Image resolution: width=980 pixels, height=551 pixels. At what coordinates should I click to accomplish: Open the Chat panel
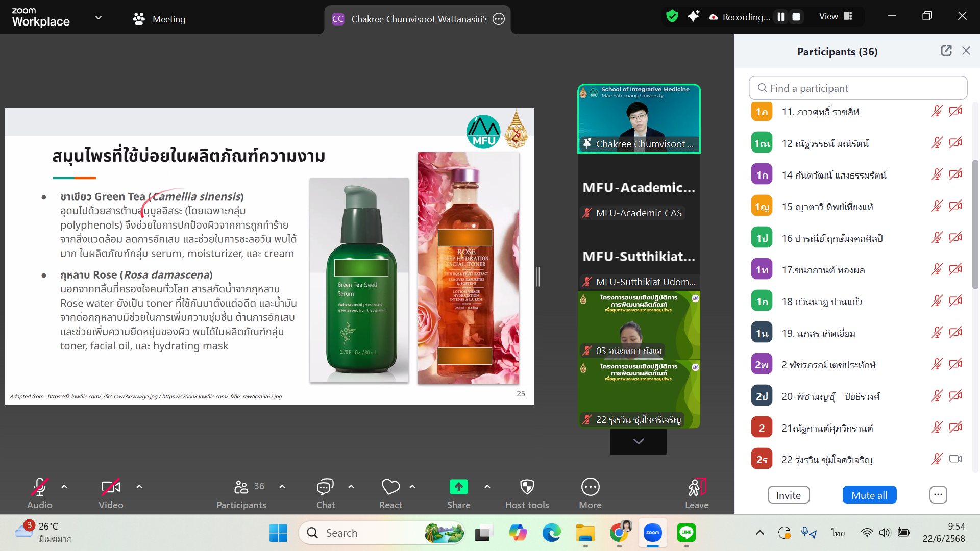click(x=326, y=493)
